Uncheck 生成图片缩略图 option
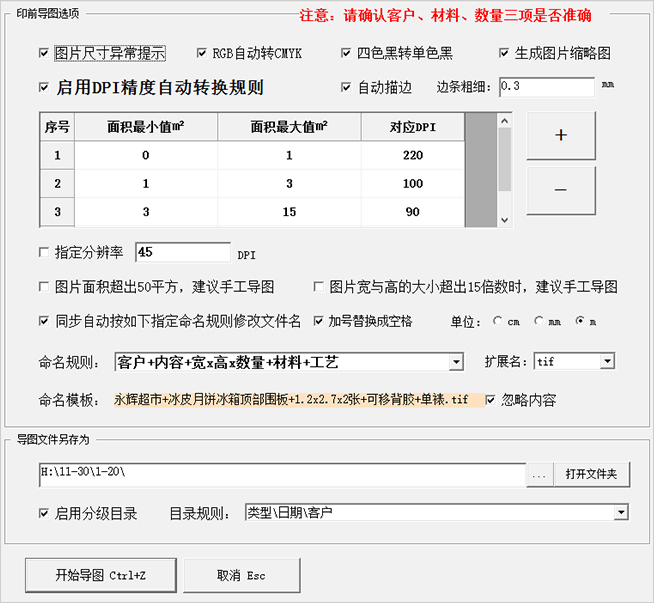654x603 pixels. coord(505,53)
